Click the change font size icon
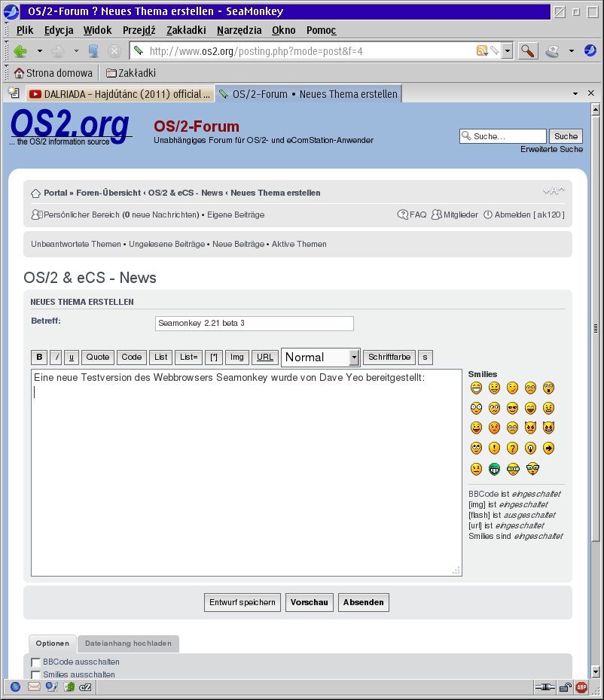This screenshot has width=604, height=700. click(554, 190)
